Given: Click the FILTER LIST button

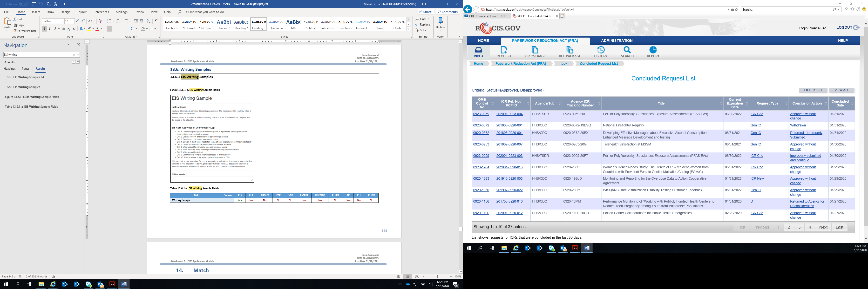Looking at the screenshot, I should 813,90.
